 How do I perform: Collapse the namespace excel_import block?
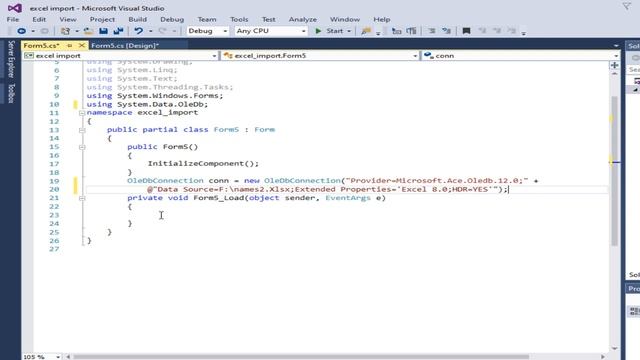tap(82, 113)
